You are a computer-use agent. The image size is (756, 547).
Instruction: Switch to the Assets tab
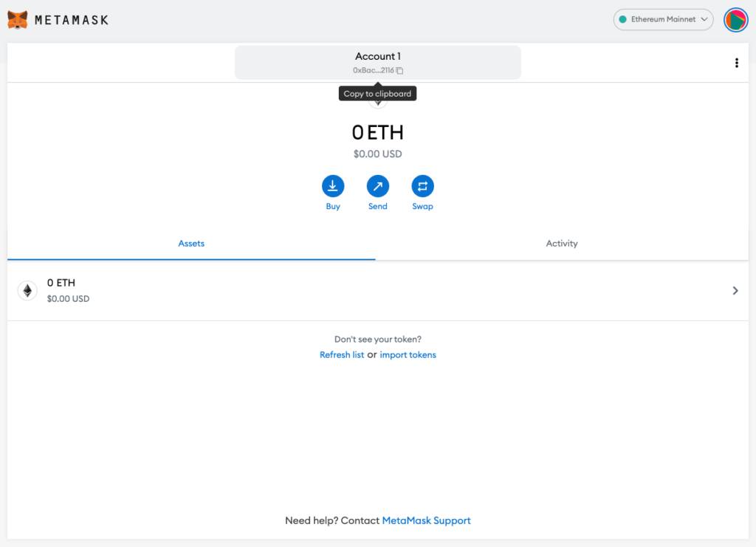click(x=191, y=244)
